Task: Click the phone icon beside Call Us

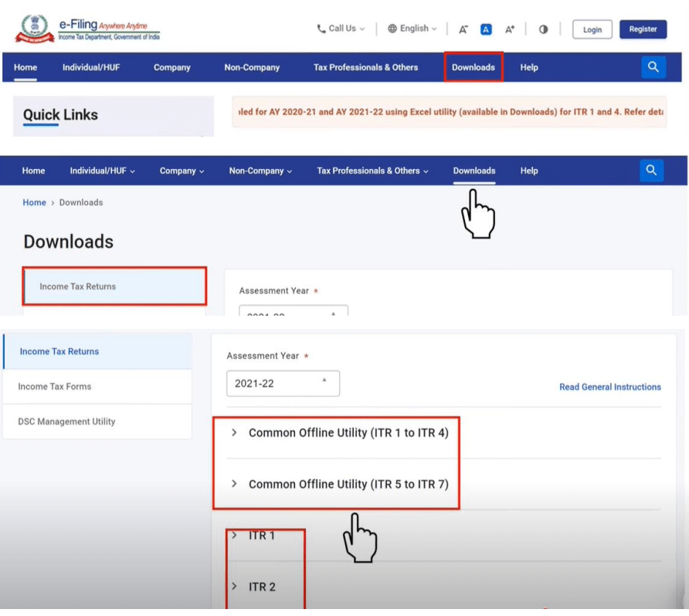Action: [321, 29]
